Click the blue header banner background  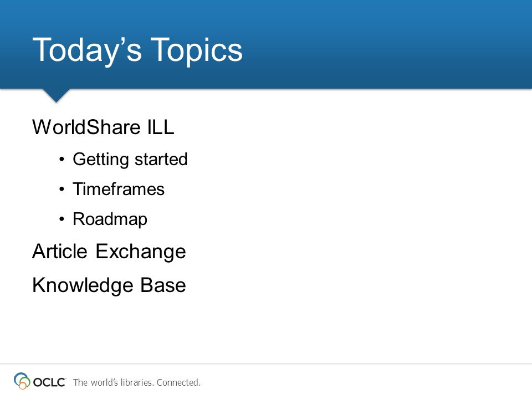[373, 44]
